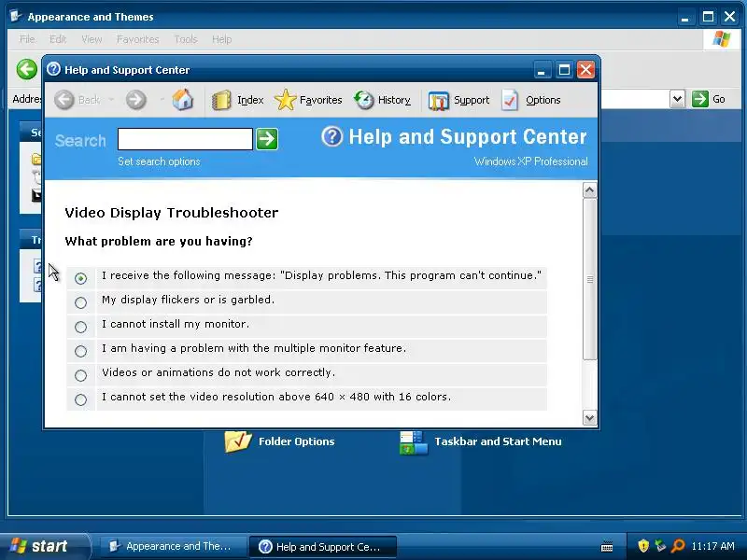Click the keyboard tray icon
Image resolution: width=747 pixels, height=560 pixels.
pyautogui.click(x=607, y=546)
